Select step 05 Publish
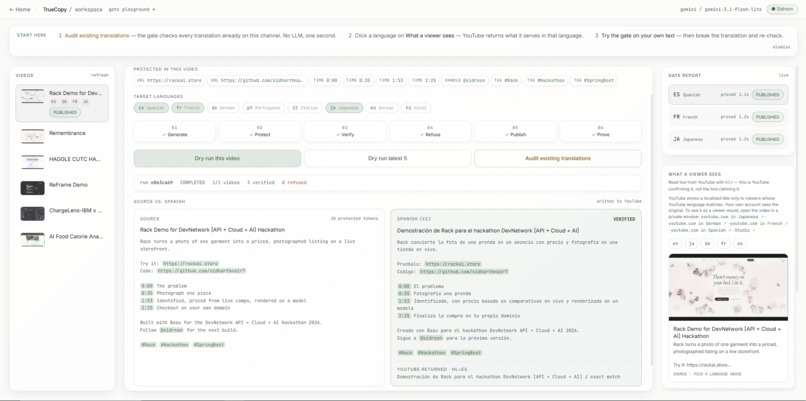806x401 pixels. (515, 131)
